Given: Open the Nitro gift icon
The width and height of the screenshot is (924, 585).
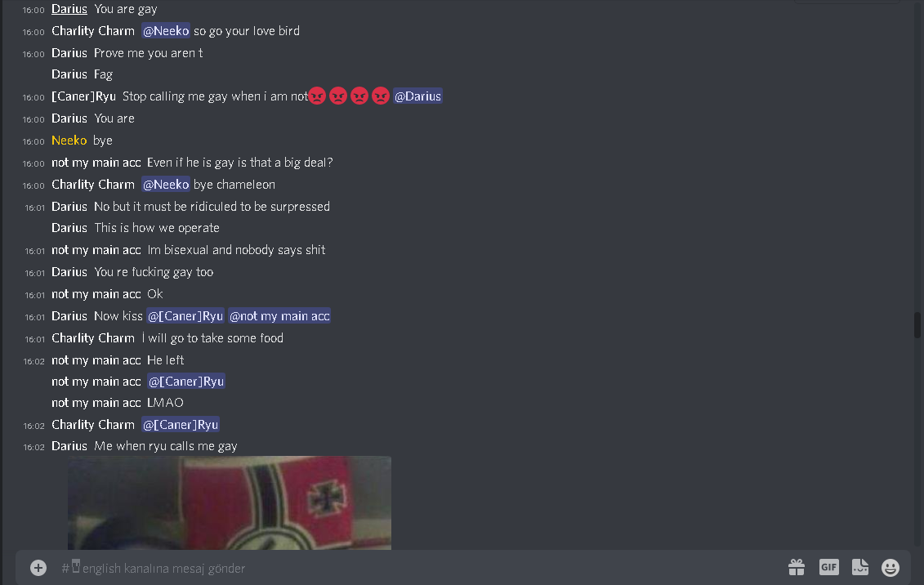Looking at the screenshot, I should click(x=797, y=567).
